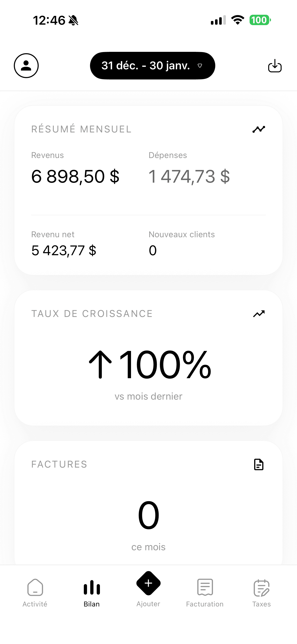Select the Bilan tab
Viewport: 297px width, 644px height.
[x=92, y=593]
